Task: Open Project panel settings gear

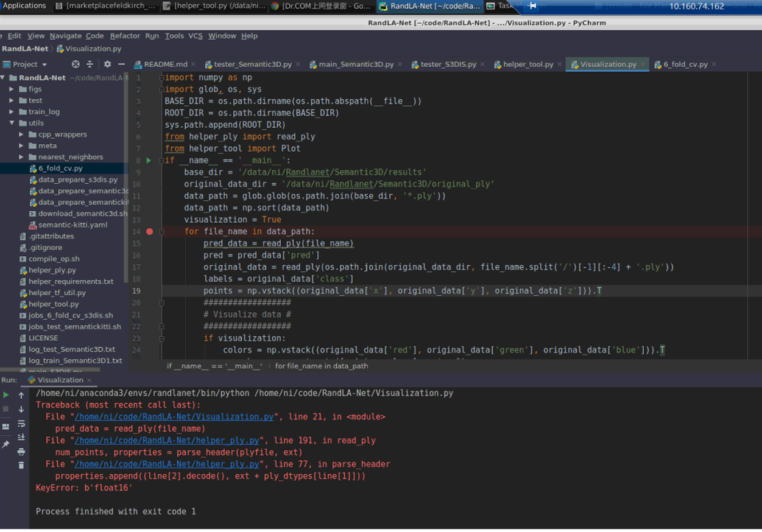Action: pos(107,64)
